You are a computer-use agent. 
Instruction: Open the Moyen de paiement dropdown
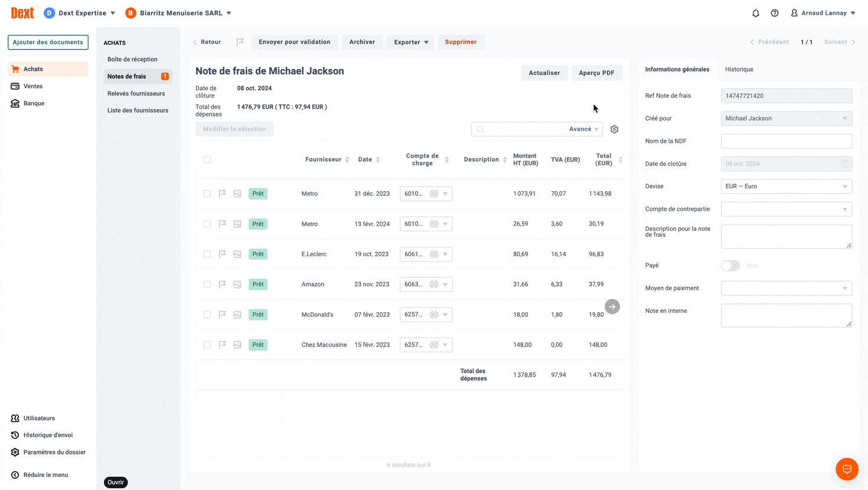(787, 288)
